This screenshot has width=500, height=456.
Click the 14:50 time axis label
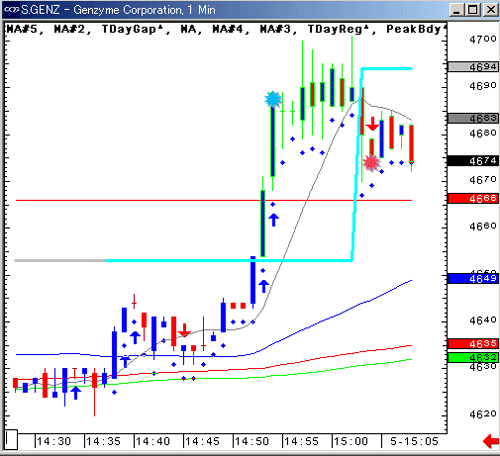point(251,441)
